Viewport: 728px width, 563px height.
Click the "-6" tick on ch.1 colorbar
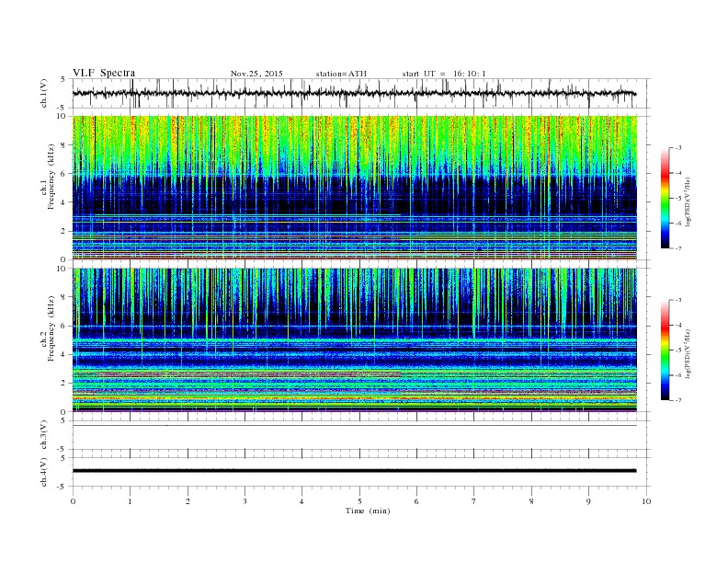(x=678, y=223)
